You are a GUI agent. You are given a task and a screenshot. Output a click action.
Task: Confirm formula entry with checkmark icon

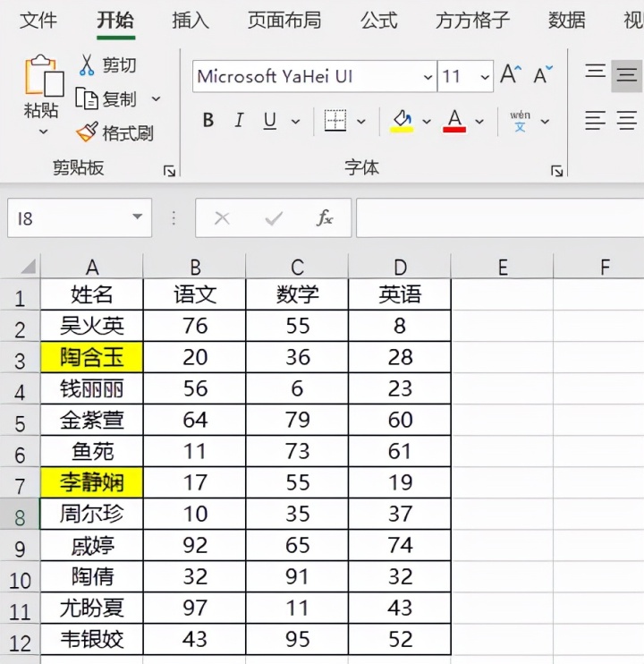(x=274, y=218)
